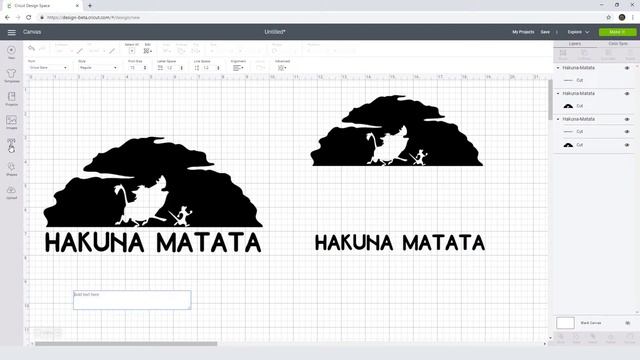640x360 pixels.
Task: Collapse the first Hakuna Matata layer group
Action: [558, 68]
